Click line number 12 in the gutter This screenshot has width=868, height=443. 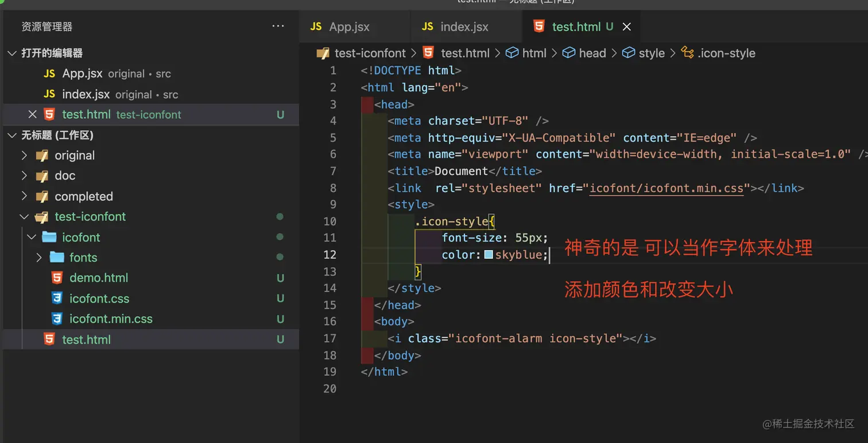point(330,254)
